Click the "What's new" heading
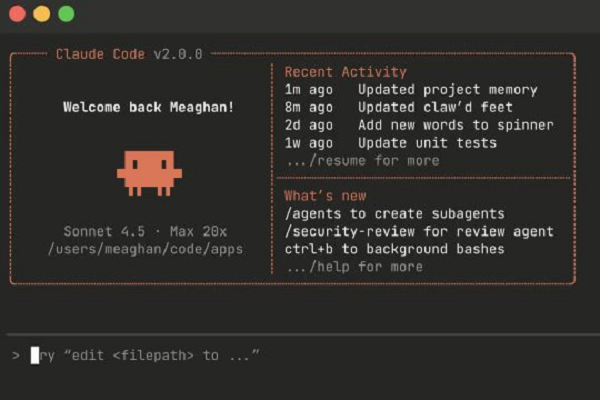This screenshot has height=400, width=600. pyautogui.click(x=325, y=196)
